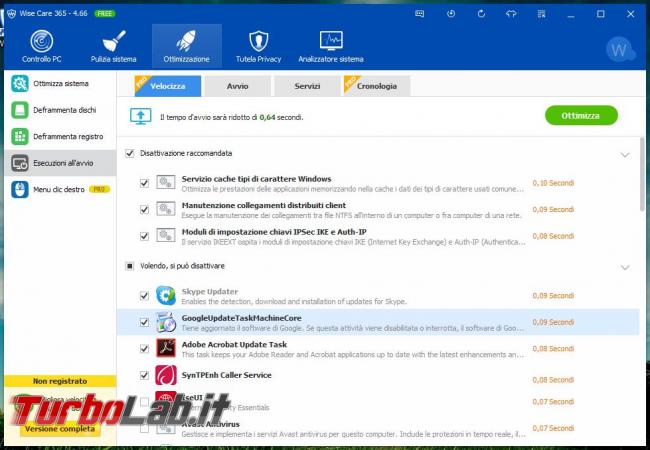Image resolution: width=650 pixels, height=450 pixels.
Task: Select Deframmenta dischi in sidebar
Action: [60, 110]
